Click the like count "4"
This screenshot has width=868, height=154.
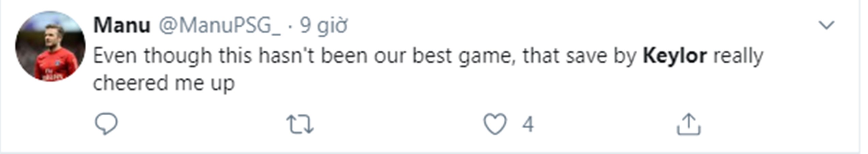527,124
